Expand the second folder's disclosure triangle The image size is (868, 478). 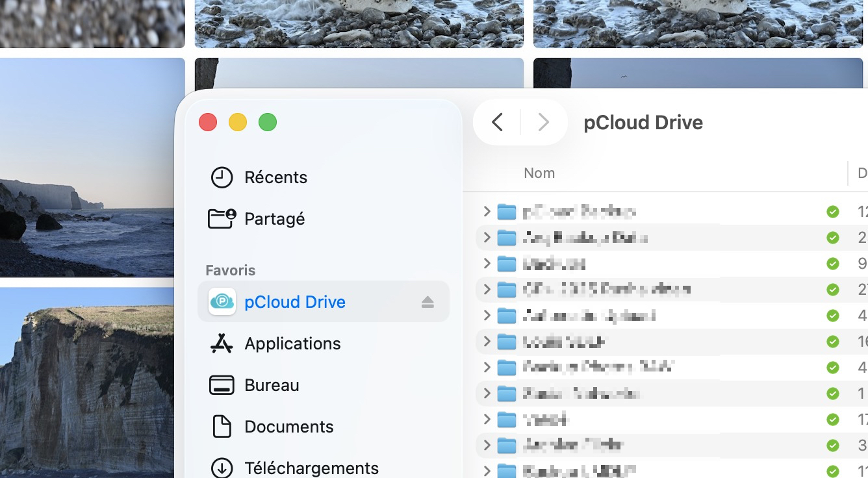point(487,237)
